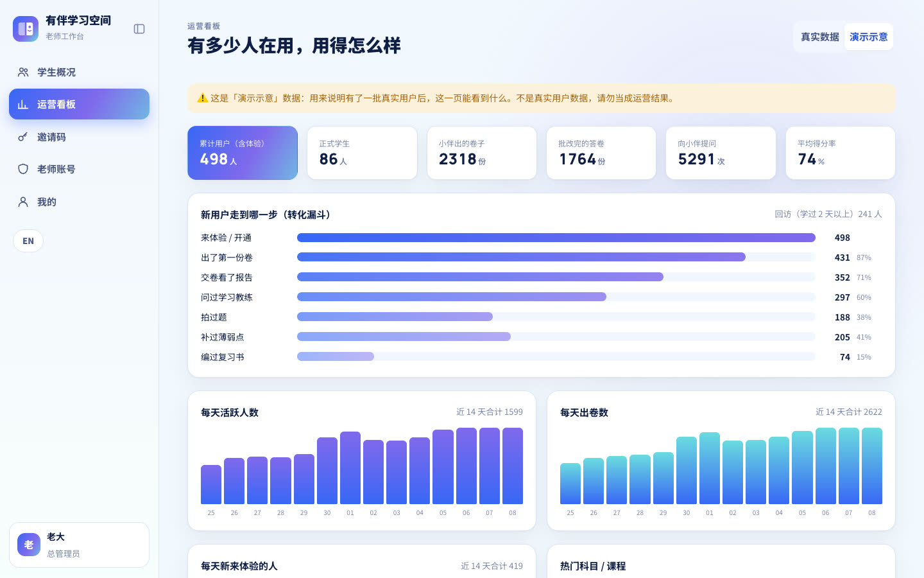
Task: Click 回访（学过 2 天以上）241 人 text
Action: pos(828,214)
